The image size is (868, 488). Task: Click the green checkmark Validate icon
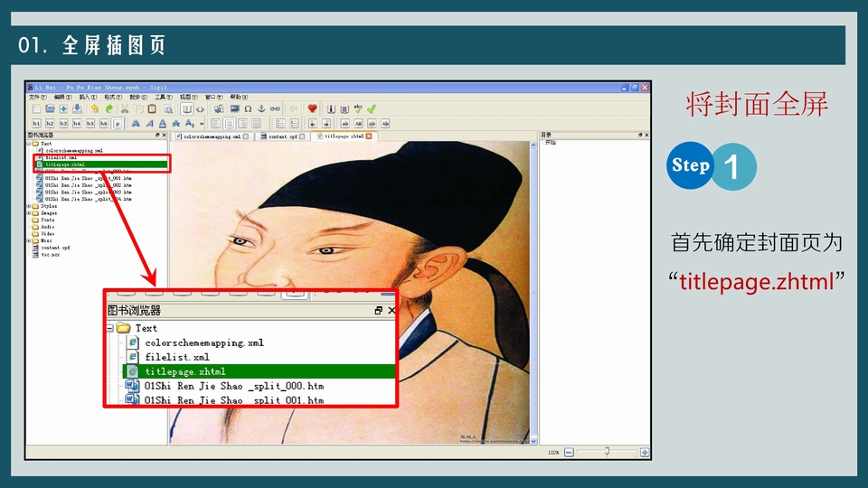pyautogui.click(x=371, y=108)
